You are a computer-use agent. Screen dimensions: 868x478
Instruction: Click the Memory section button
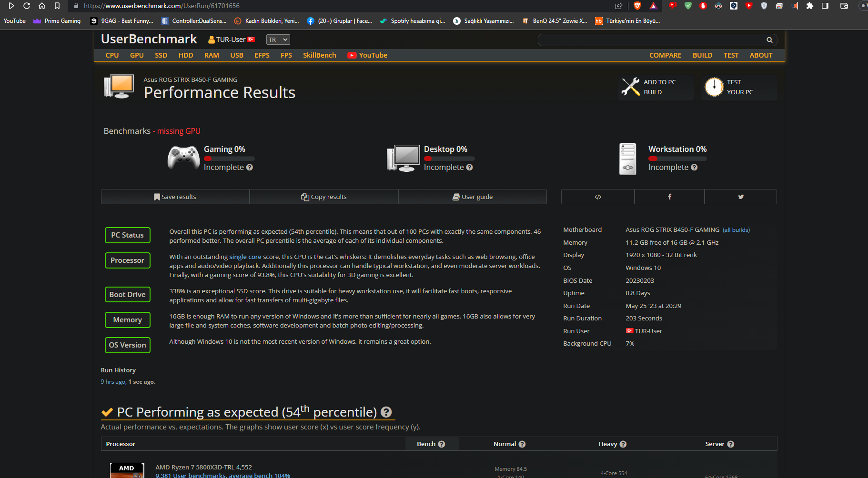pos(128,320)
